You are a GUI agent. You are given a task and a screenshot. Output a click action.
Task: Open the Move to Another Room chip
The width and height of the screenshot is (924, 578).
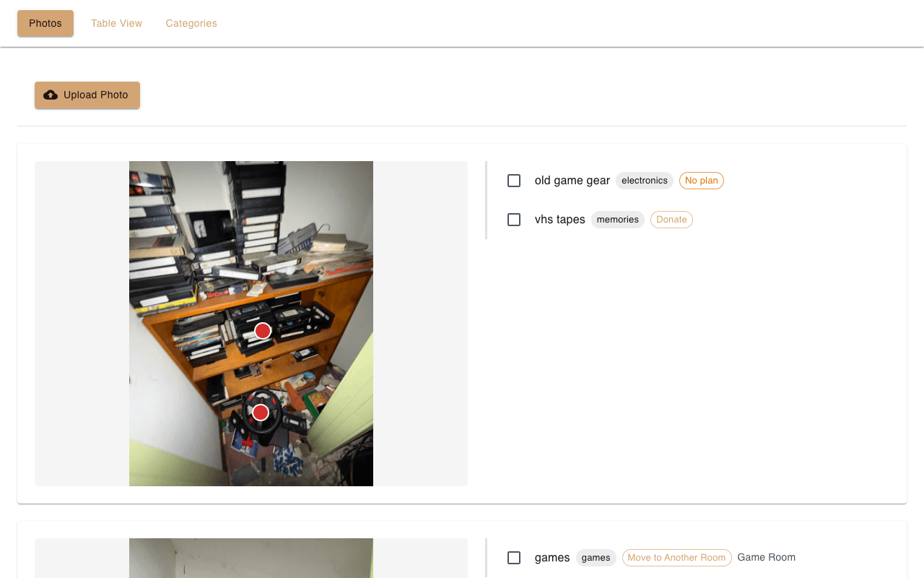[677, 558]
